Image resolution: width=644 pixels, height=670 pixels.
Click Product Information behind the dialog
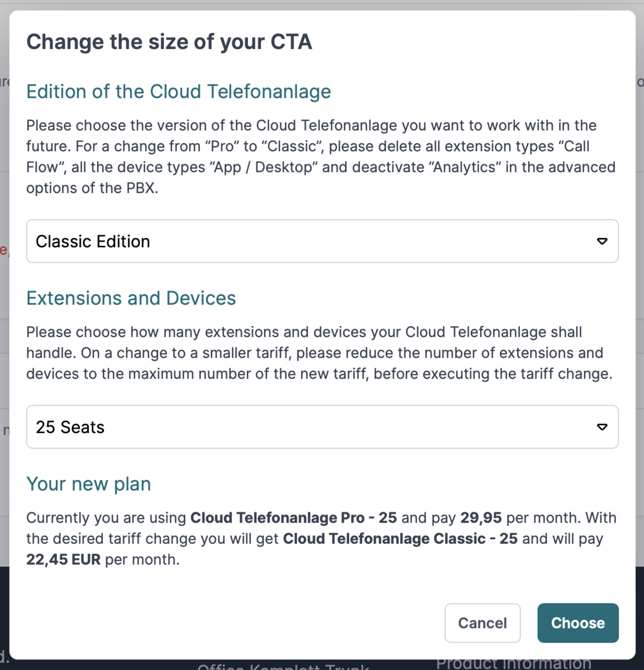point(513,664)
